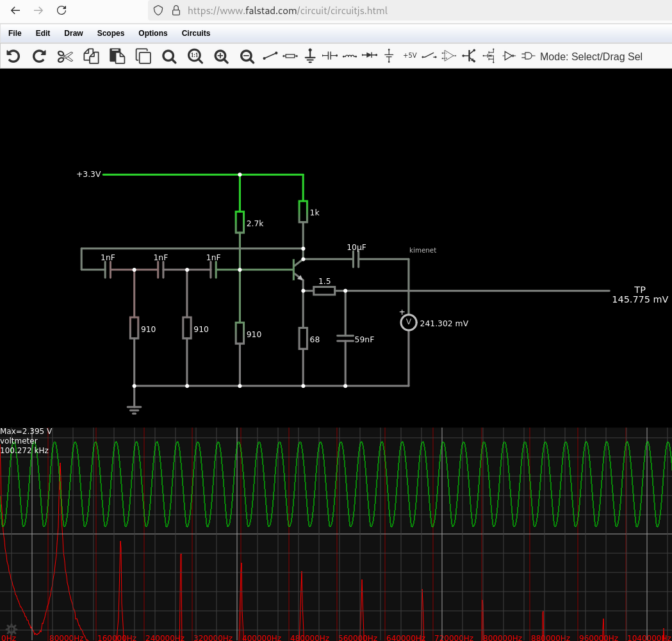Expand the Circuits menu
Screen dimensions: 672x641
196,33
